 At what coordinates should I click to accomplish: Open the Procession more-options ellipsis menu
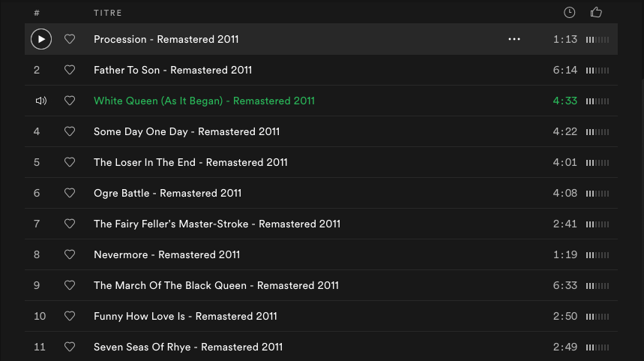click(x=514, y=39)
